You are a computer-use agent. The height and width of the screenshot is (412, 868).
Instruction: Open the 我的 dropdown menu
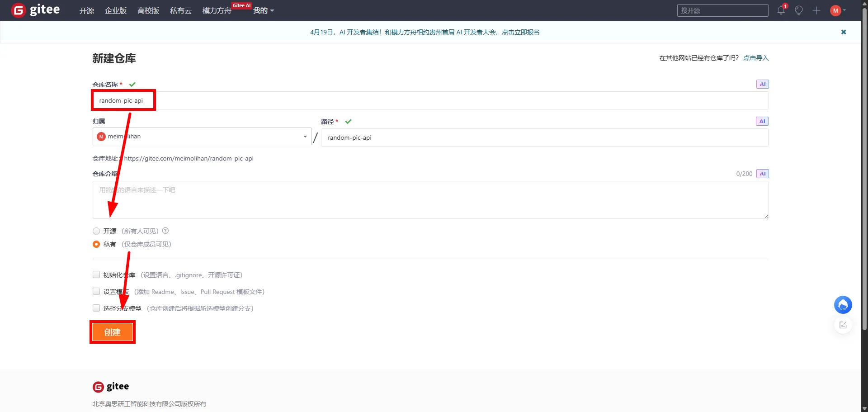pos(263,10)
